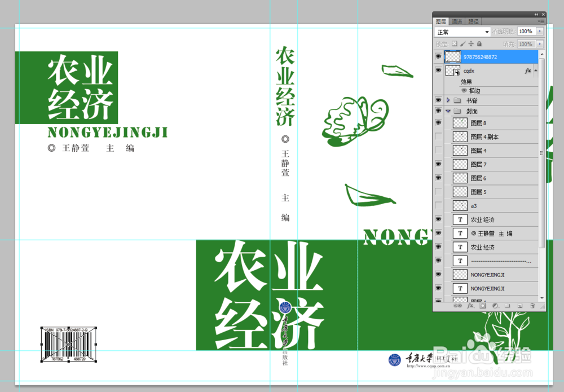The width and height of the screenshot is (564, 392).
Task: Click the folder icon of the 封面 group
Action: point(457,111)
